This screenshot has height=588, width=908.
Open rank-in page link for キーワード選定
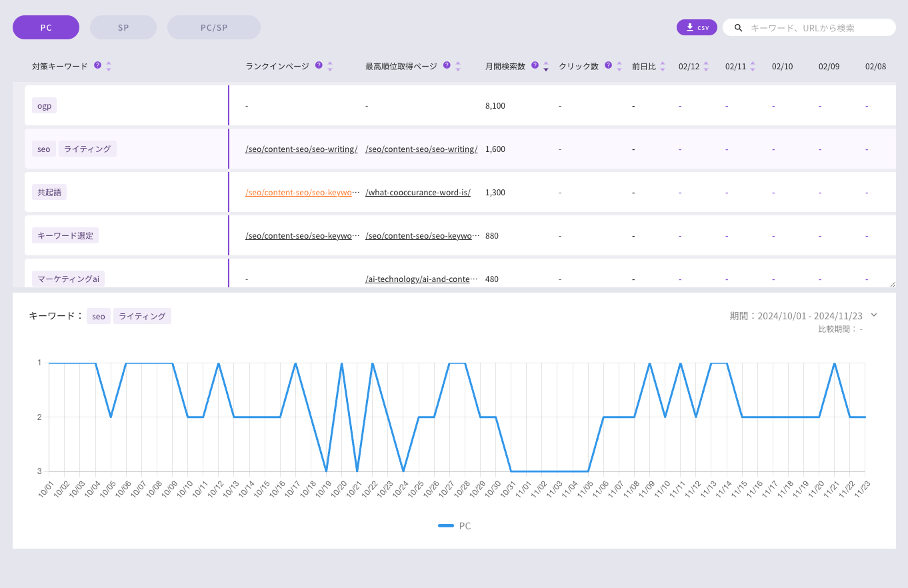click(x=302, y=236)
